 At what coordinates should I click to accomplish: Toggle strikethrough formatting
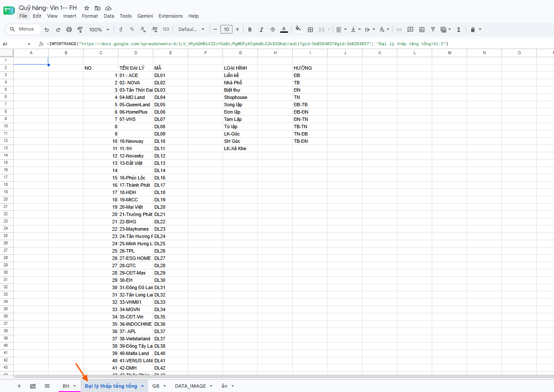point(272,29)
